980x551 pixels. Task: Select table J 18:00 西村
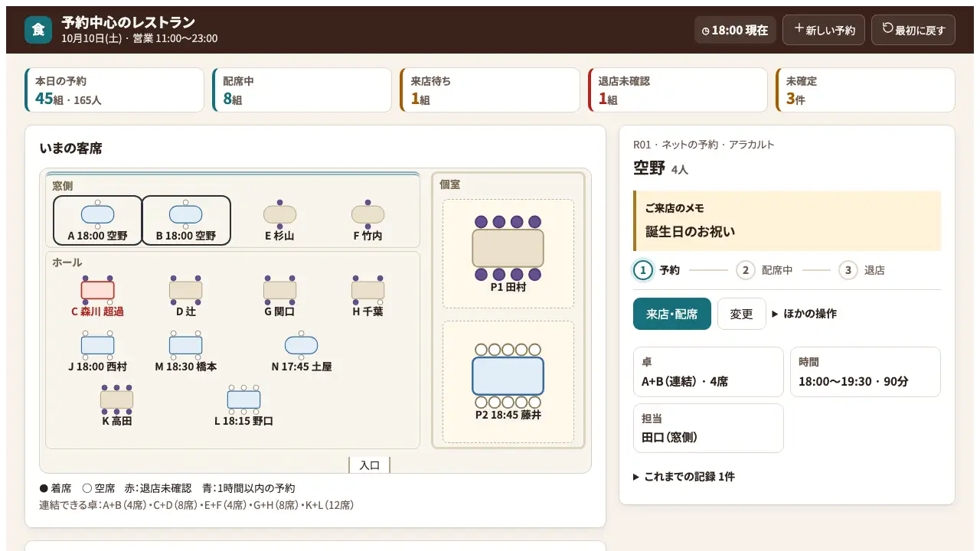(x=97, y=351)
